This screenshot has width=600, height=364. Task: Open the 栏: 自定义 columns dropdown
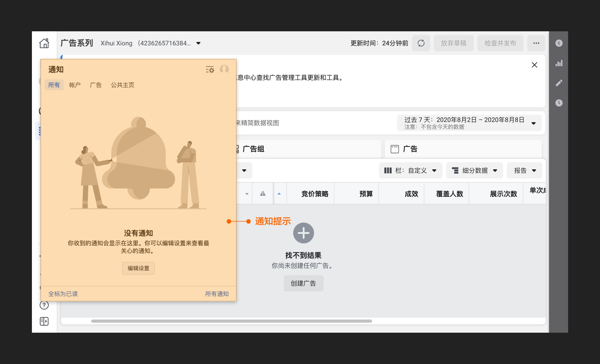410,171
